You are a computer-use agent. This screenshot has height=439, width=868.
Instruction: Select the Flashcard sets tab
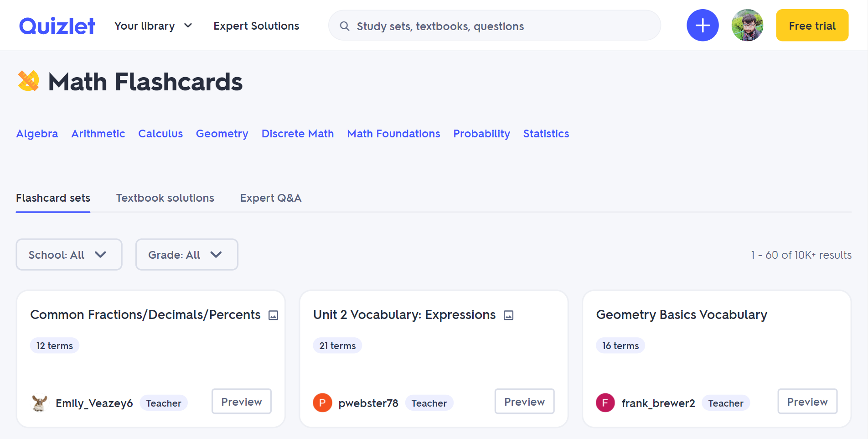(x=53, y=198)
